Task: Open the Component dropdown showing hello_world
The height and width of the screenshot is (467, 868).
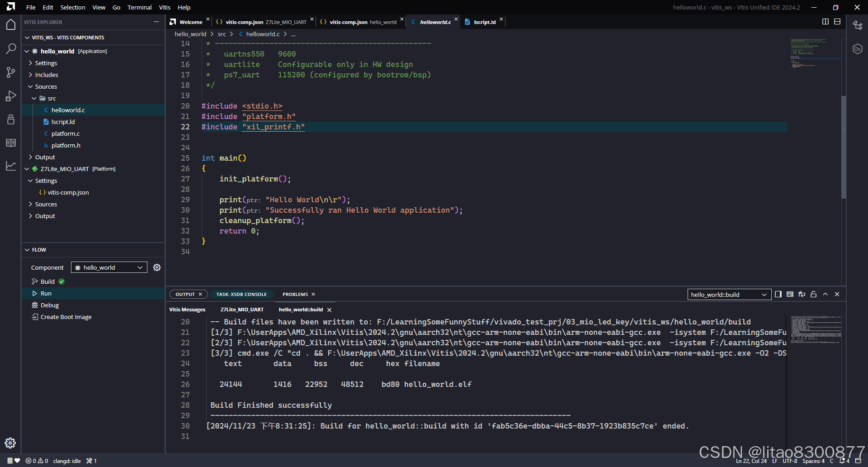Action: pos(109,267)
